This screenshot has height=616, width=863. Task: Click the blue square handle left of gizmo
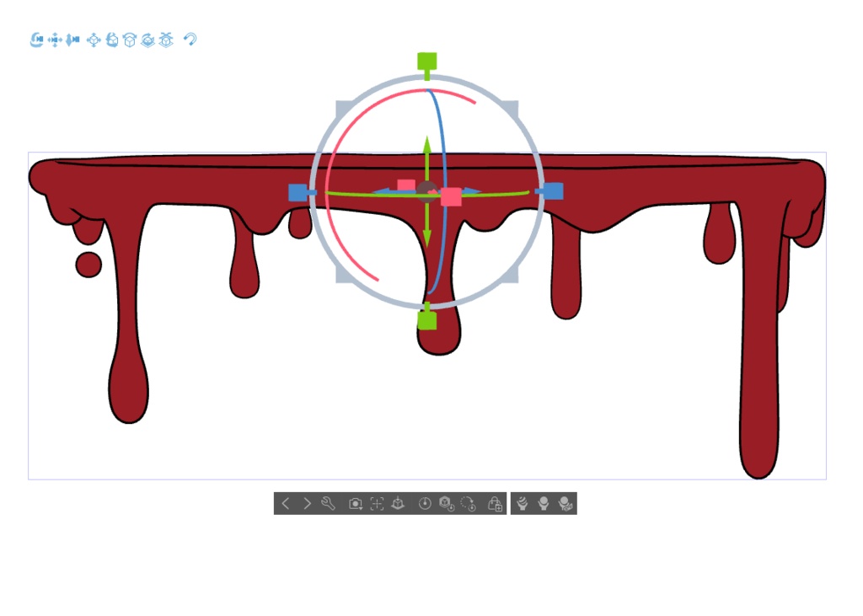297,193
